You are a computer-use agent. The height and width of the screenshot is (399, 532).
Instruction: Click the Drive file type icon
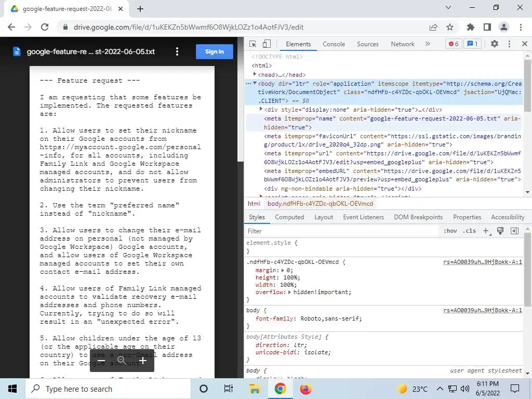tap(17, 51)
